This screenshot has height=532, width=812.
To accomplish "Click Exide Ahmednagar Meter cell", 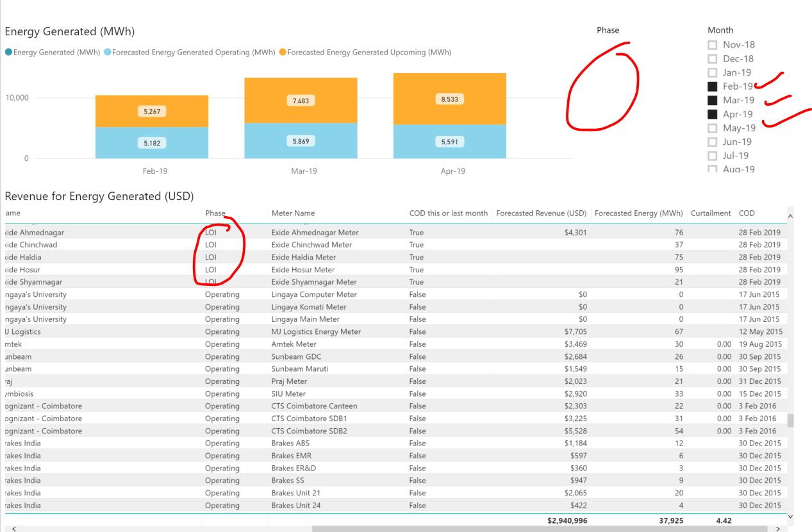I will [x=315, y=233].
